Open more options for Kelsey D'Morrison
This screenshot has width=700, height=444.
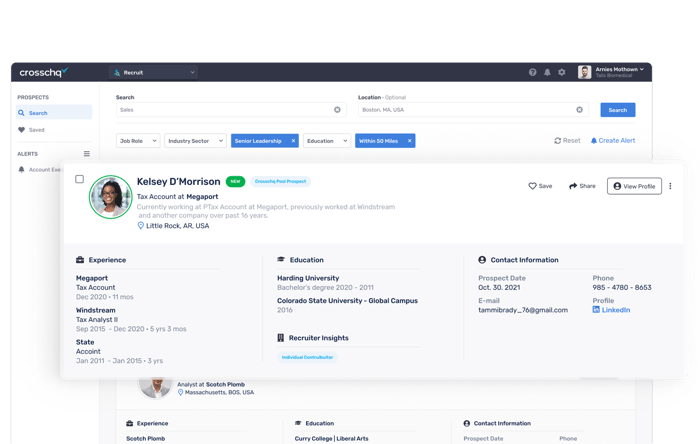[670, 186]
